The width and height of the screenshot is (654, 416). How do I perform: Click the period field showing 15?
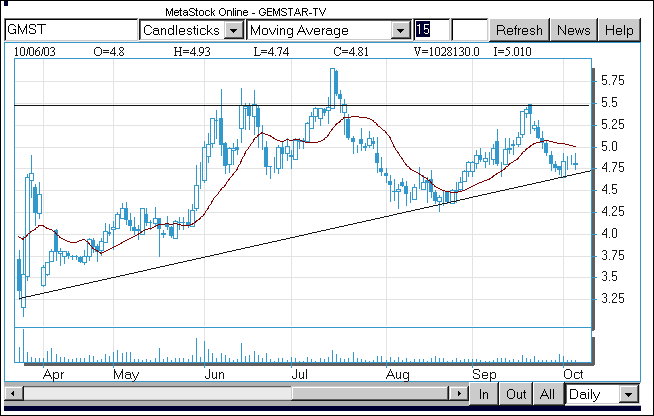pyautogui.click(x=432, y=30)
